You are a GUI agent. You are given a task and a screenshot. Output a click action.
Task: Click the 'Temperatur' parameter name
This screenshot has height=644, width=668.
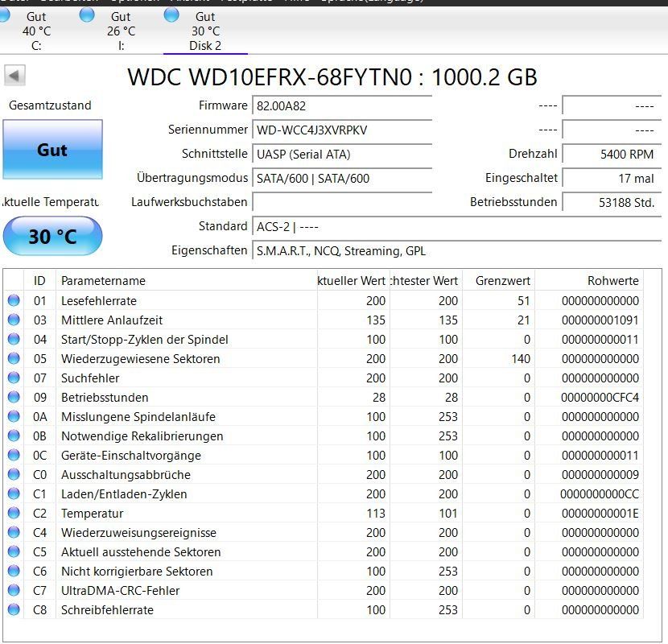[x=92, y=513]
